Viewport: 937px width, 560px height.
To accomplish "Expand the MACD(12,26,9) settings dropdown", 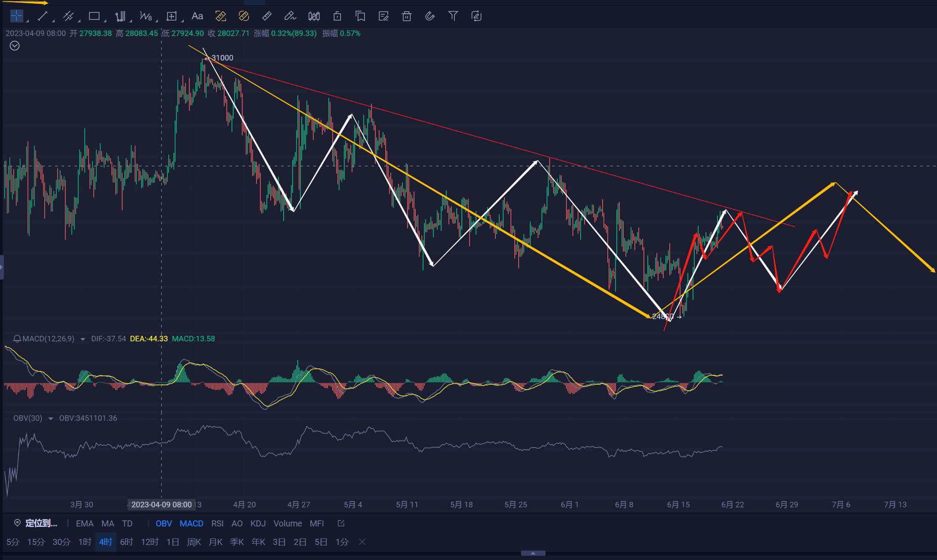I will [83, 339].
